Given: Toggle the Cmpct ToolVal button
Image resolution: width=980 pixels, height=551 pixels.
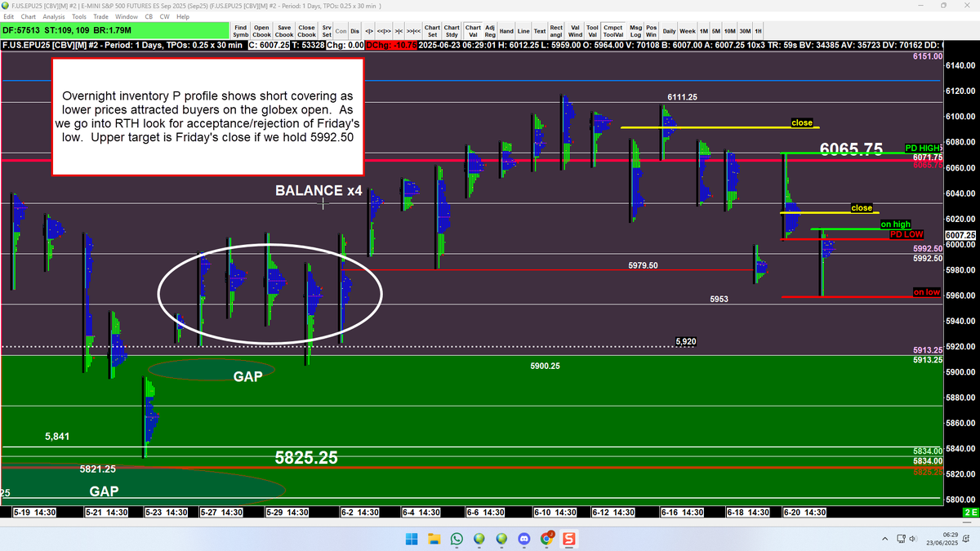Looking at the screenshot, I should tap(613, 31).
